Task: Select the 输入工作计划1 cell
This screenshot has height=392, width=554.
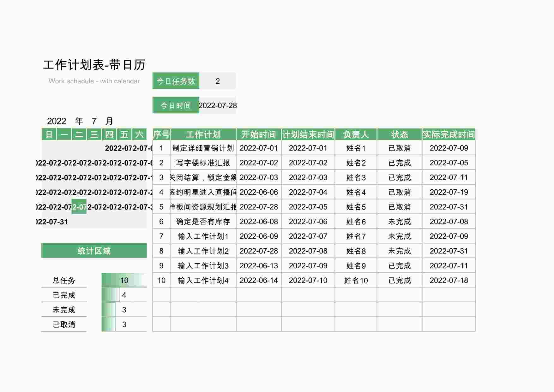Action: (203, 236)
